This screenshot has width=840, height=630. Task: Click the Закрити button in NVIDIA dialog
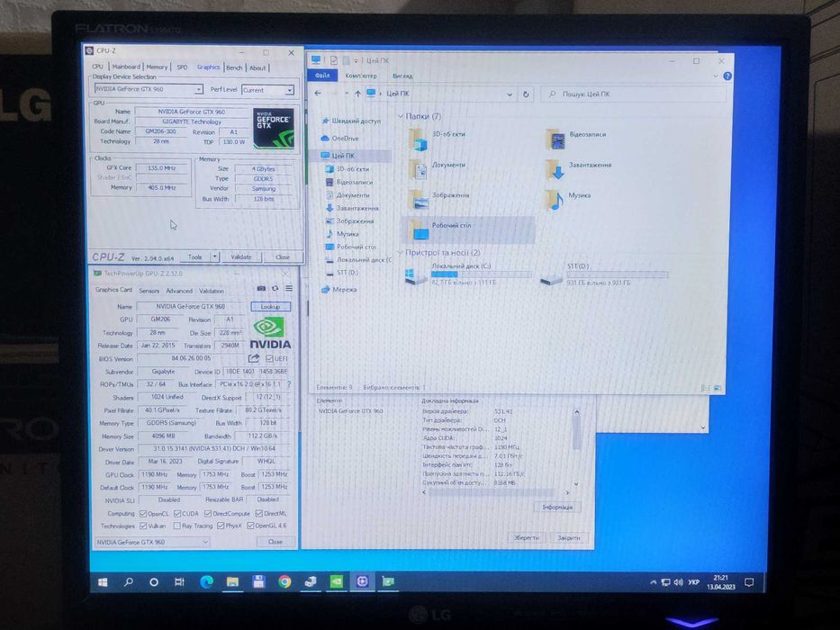tap(568, 537)
